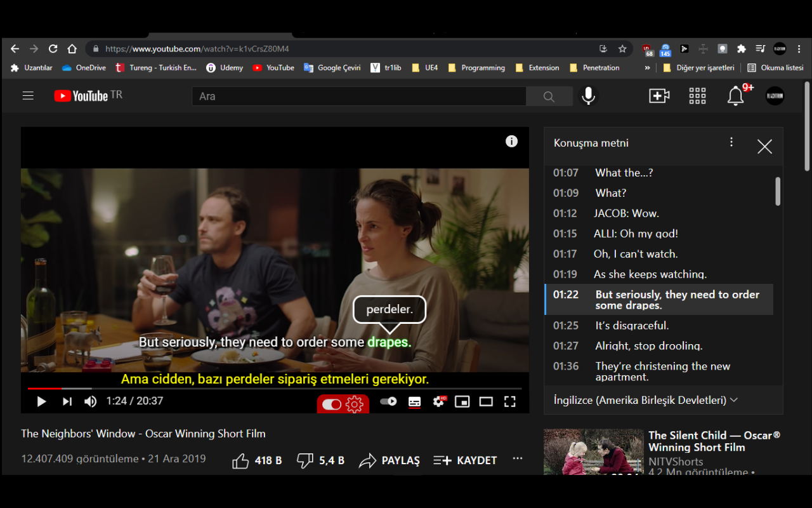Open OneDrive bookmark
Image resolution: width=812 pixels, height=508 pixels.
84,68
